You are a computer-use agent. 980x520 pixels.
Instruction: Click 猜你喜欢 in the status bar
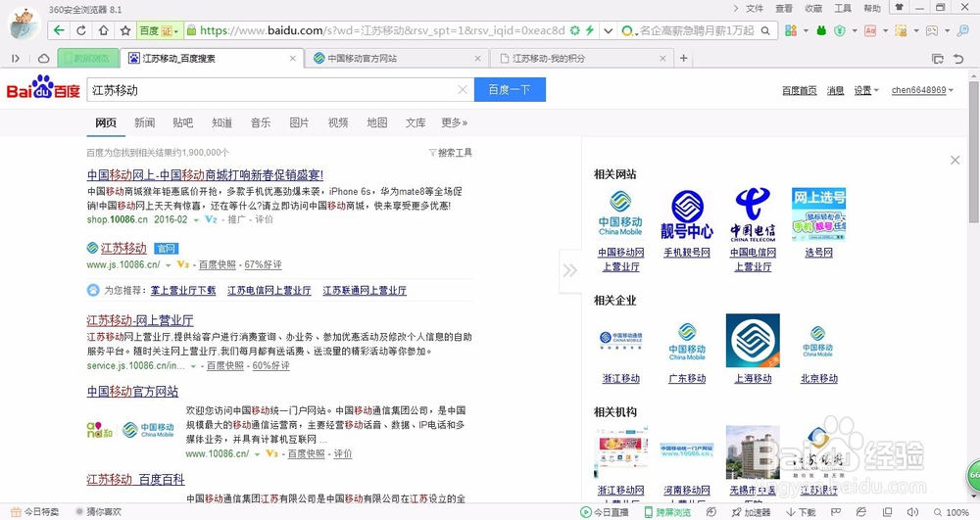click(x=98, y=512)
